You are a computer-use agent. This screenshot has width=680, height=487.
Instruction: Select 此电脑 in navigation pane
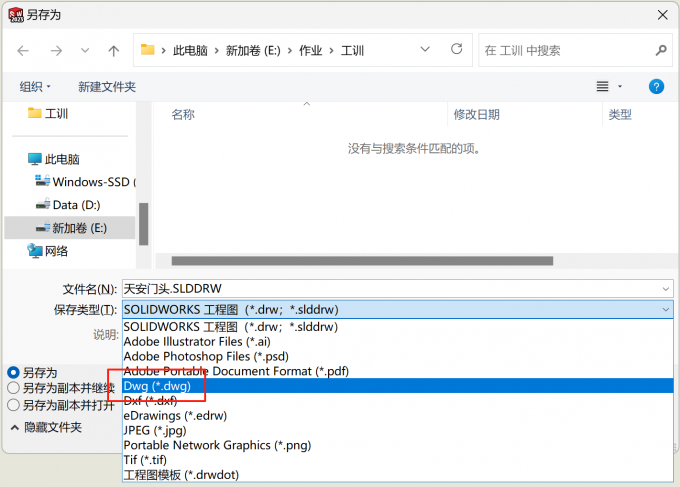(53, 159)
